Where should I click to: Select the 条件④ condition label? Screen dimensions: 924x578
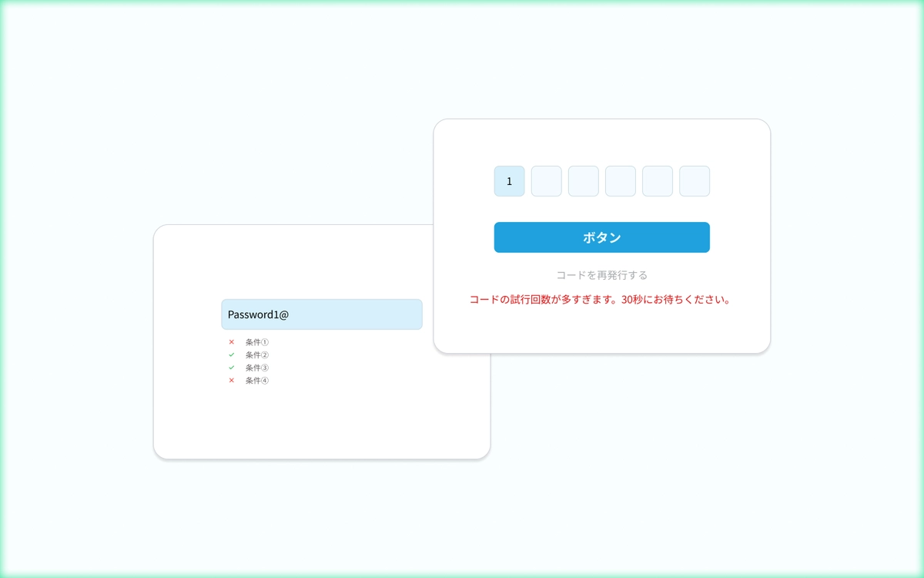coord(256,380)
